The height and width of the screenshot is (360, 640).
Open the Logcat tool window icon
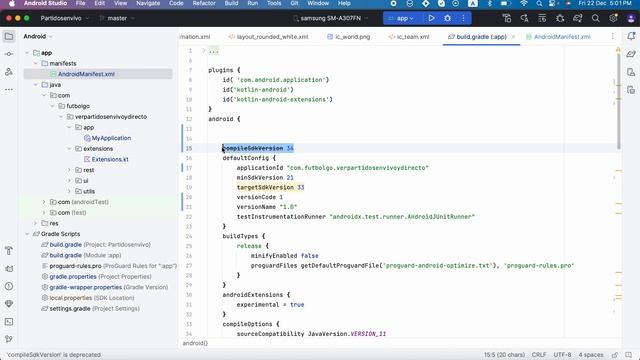pyautogui.click(x=9, y=269)
